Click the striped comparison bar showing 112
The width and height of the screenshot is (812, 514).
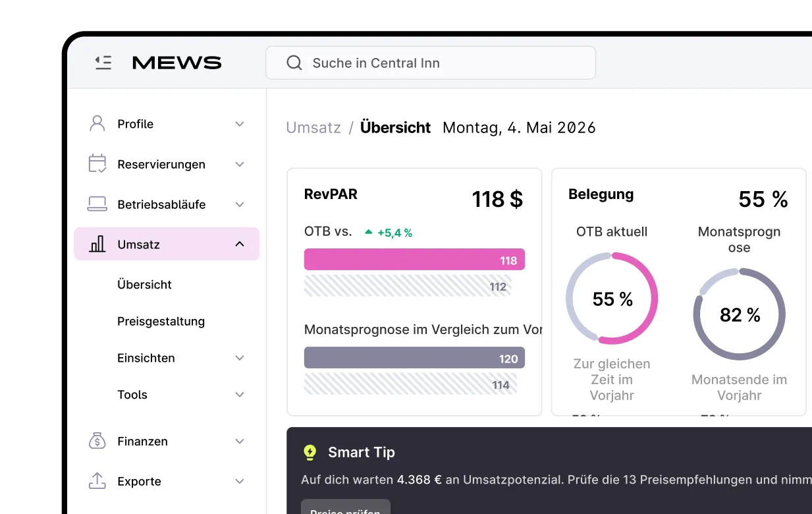408,286
